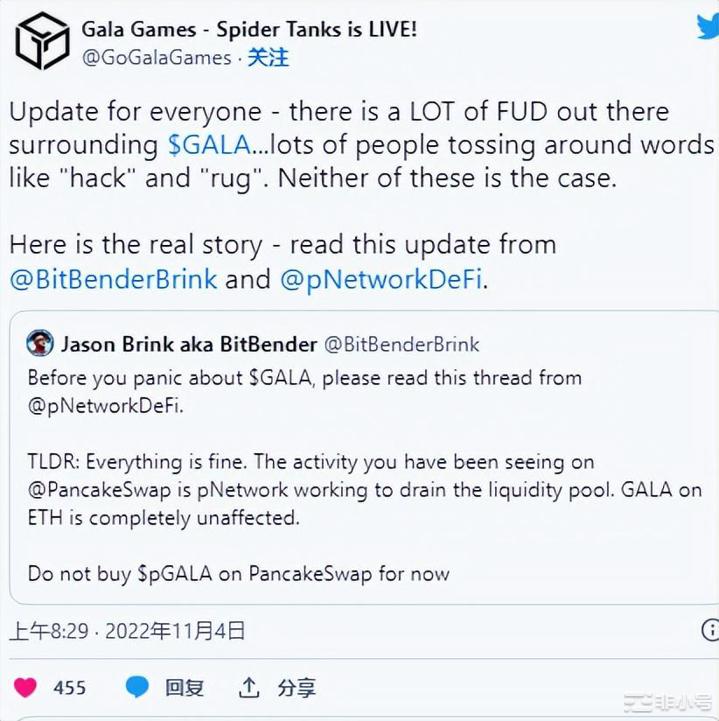Like the tweet with the heart icon

point(27,688)
